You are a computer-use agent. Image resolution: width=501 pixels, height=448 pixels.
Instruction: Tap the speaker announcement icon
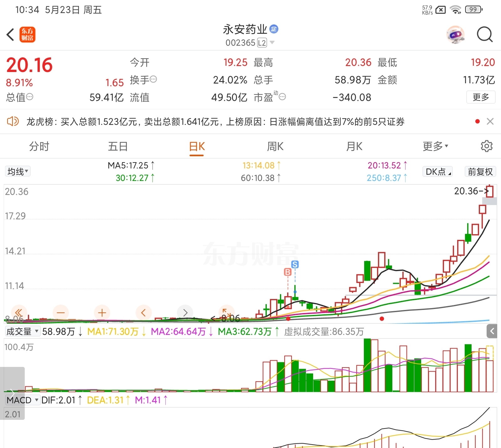pyautogui.click(x=13, y=121)
